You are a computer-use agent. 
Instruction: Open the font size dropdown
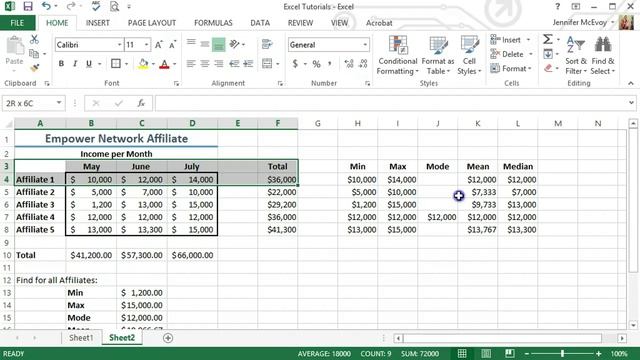(147, 44)
